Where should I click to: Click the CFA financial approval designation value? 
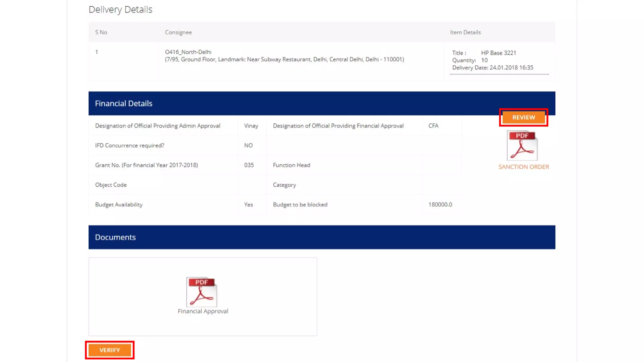(x=433, y=126)
